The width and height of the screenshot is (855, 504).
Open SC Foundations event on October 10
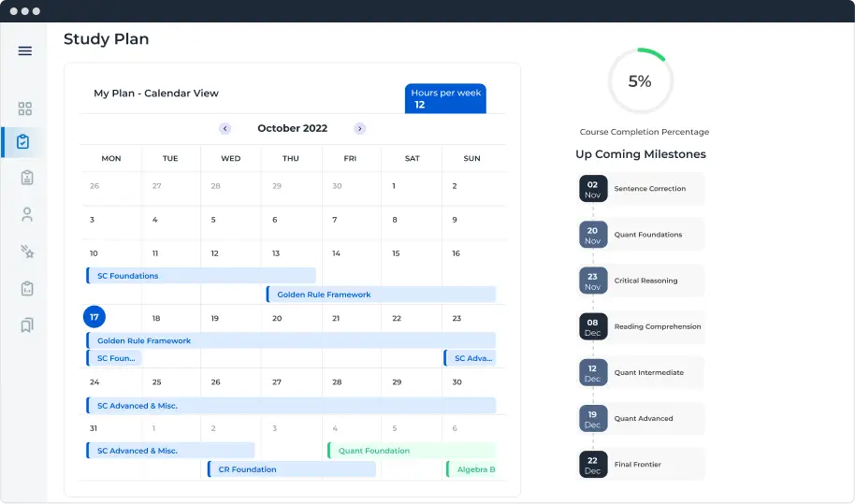tap(201, 276)
